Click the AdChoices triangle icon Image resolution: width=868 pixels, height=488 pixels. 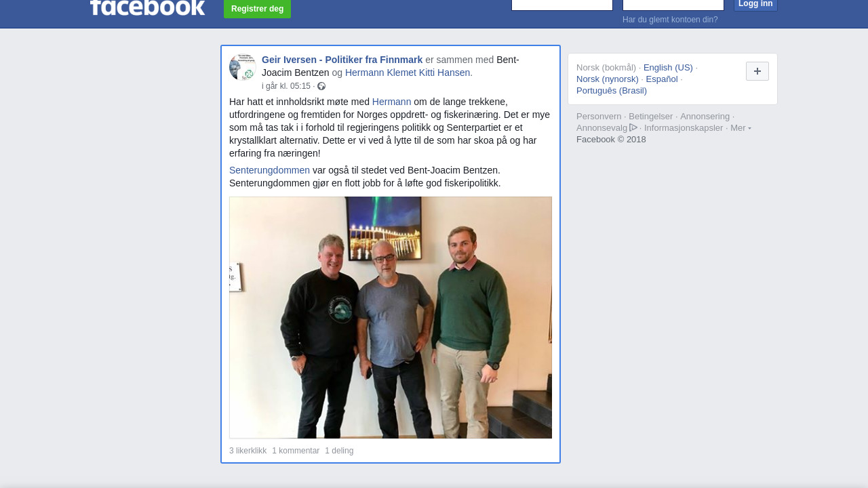(x=633, y=127)
